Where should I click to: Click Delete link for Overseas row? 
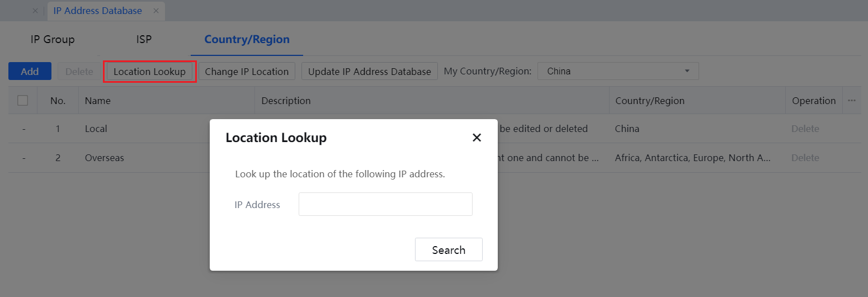coord(805,158)
